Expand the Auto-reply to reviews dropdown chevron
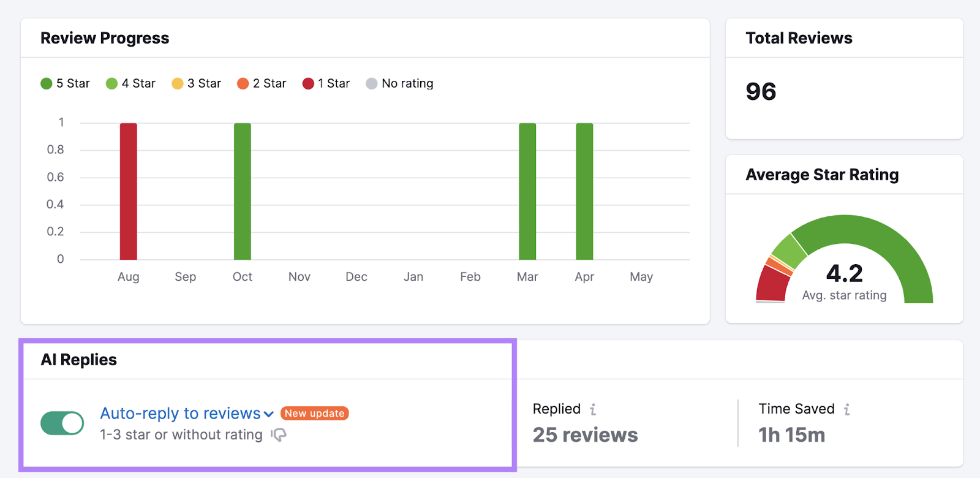This screenshot has height=478, width=980. point(268,414)
